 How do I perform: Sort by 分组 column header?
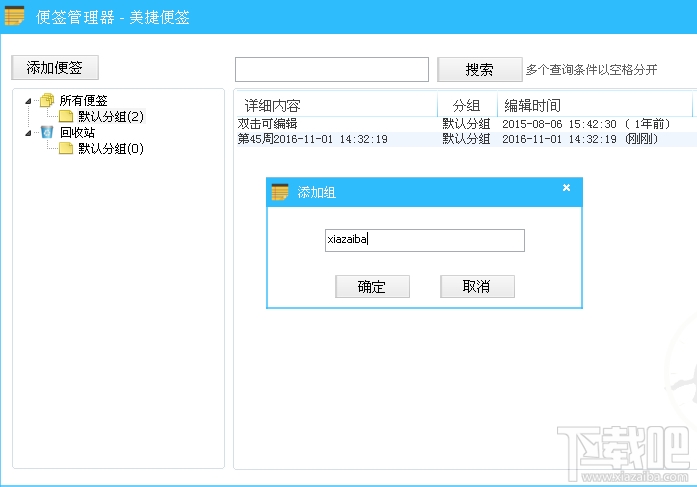[x=467, y=105]
